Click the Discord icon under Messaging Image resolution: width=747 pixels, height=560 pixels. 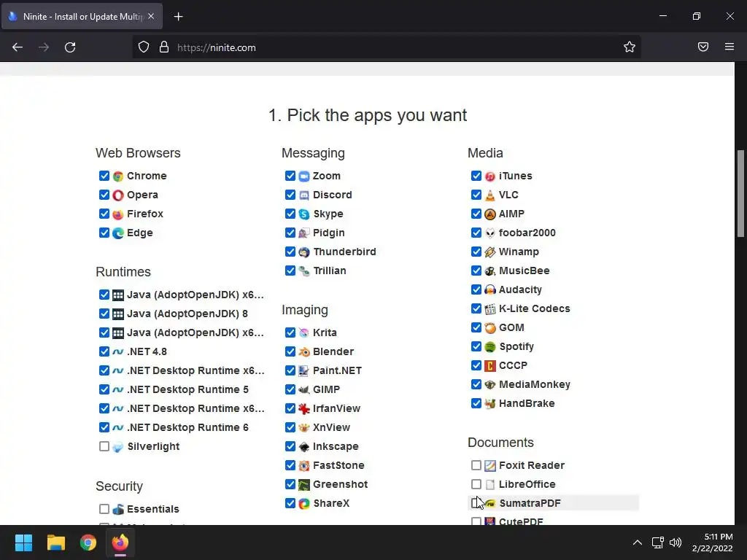click(x=304, y=195)
